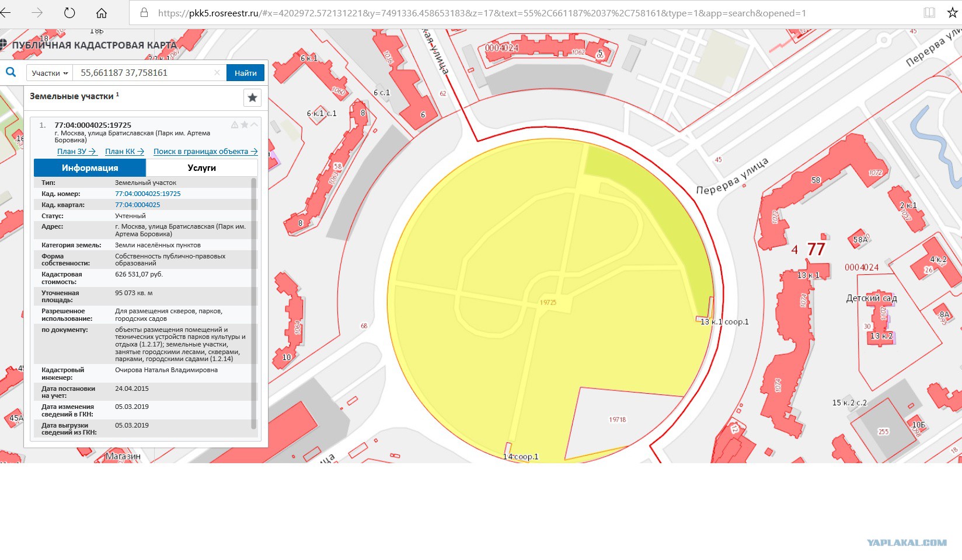
Task: Click the blue magnifier search icon
Action: [x=11, y=72]
